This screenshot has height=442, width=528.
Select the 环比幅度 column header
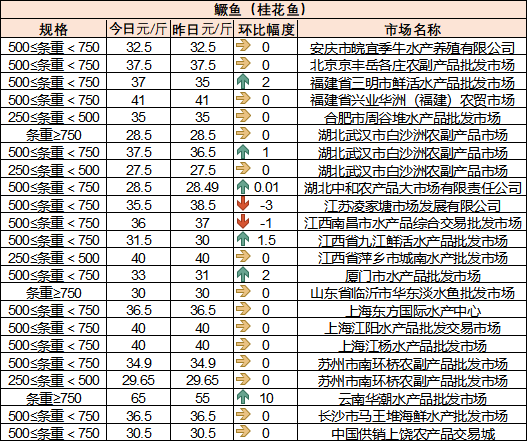tap(266, 29)
